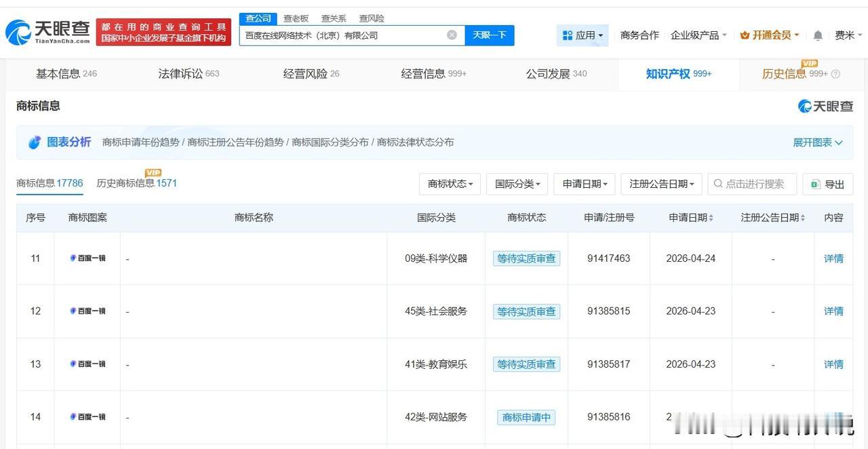
Task: Click the 09类-科学仪器 cell
Action: [x=436, y=258]
